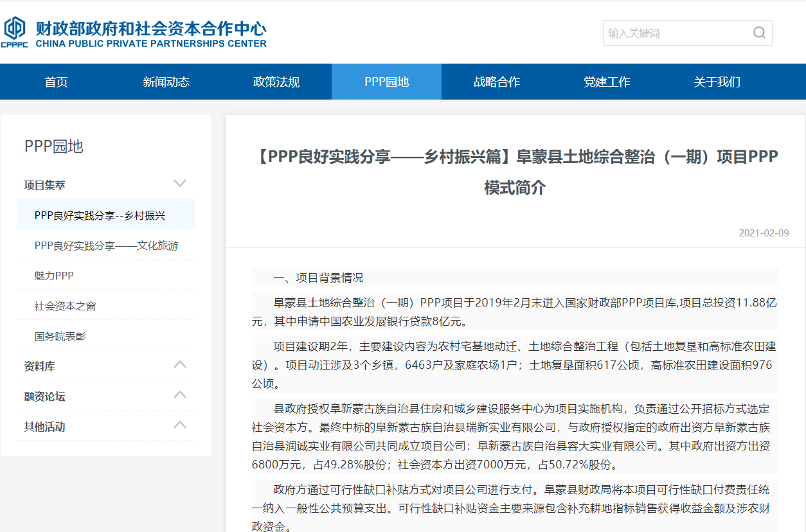Click paragraph mentioning 项目总投资11.88亿元
Viewport: 806px width, 532px height.
[x=515, y=312]
